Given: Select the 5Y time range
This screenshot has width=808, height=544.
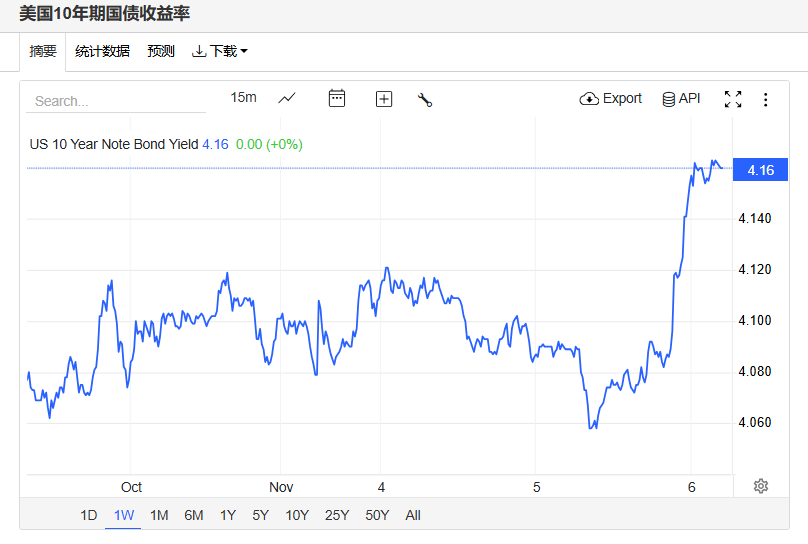Looking at the screenshot, I should 261,515.
